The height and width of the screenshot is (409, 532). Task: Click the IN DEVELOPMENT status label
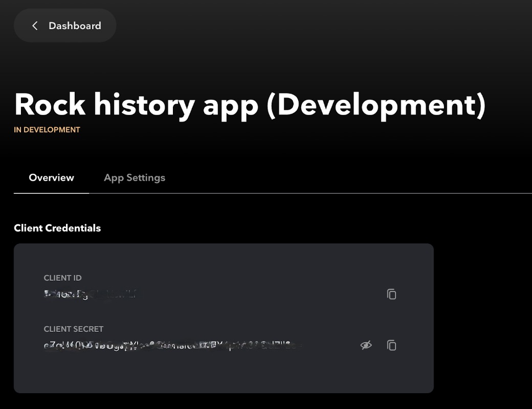47,129
